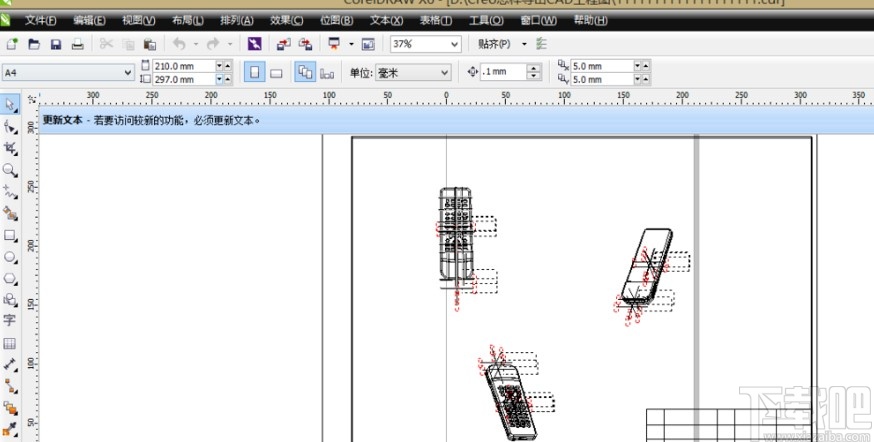Select the Zoom magnifier tool
This screenshot has height=442, width=874.
pos(10,171)
